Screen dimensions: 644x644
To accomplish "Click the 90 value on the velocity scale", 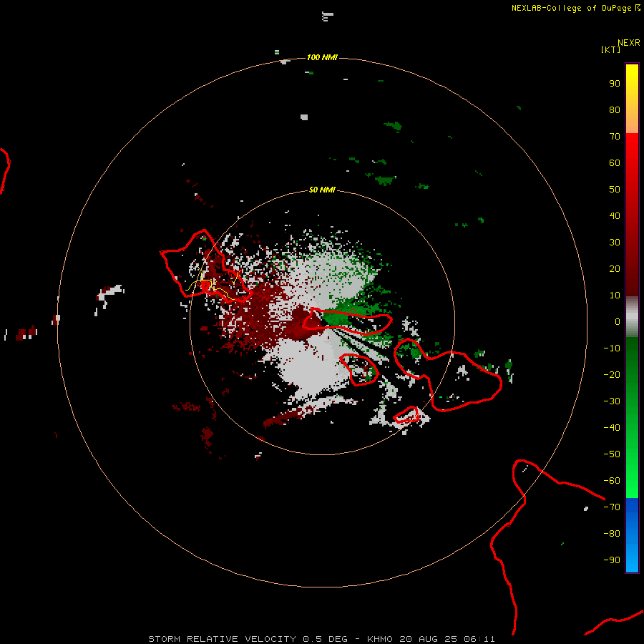I will [615, 84].
